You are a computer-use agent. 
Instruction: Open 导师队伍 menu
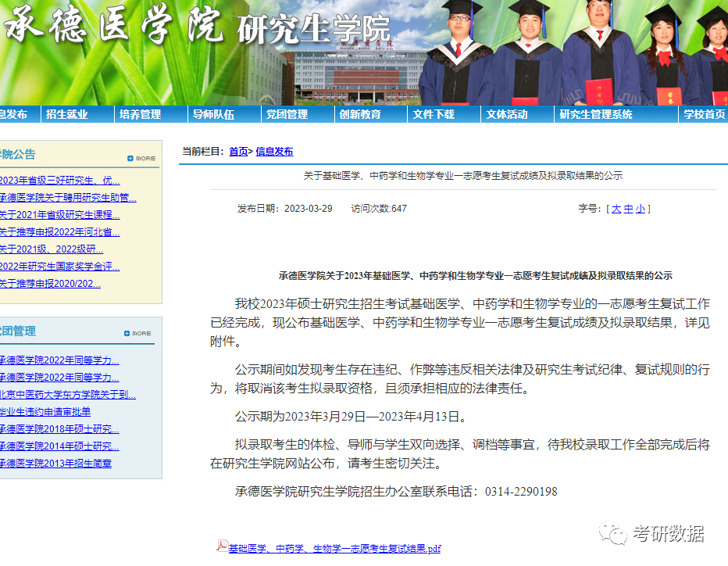[213, 114]
